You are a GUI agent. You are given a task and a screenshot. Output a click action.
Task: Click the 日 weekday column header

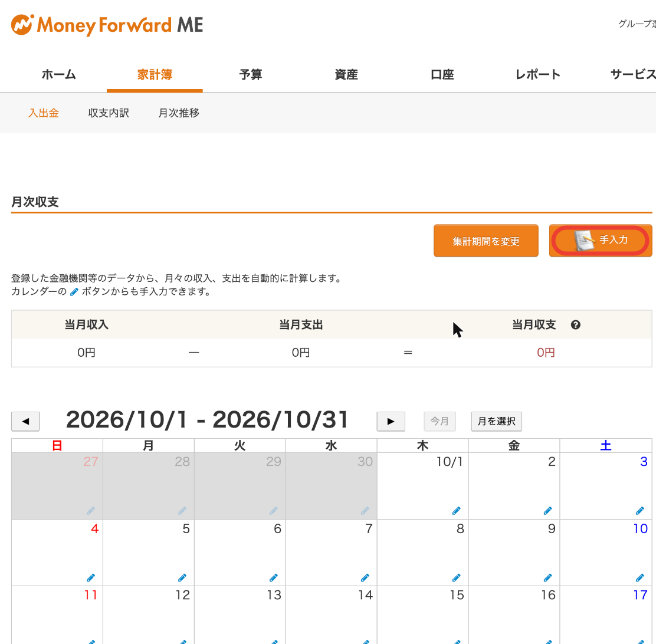tap(57, 445)
